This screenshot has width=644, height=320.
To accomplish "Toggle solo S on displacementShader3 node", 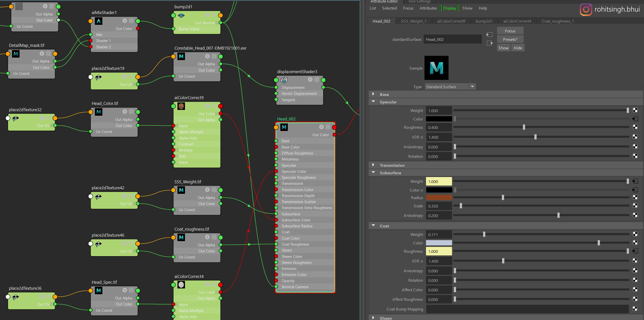I will pos(310,80).
